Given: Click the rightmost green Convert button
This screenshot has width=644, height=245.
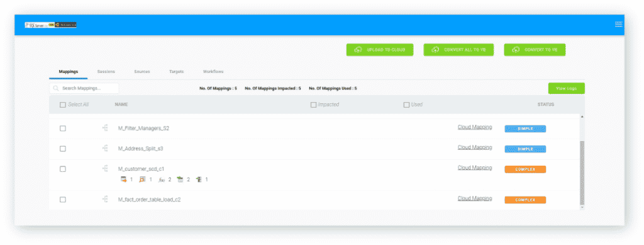Looking at the screenshot, I should [x=535, y=50].
